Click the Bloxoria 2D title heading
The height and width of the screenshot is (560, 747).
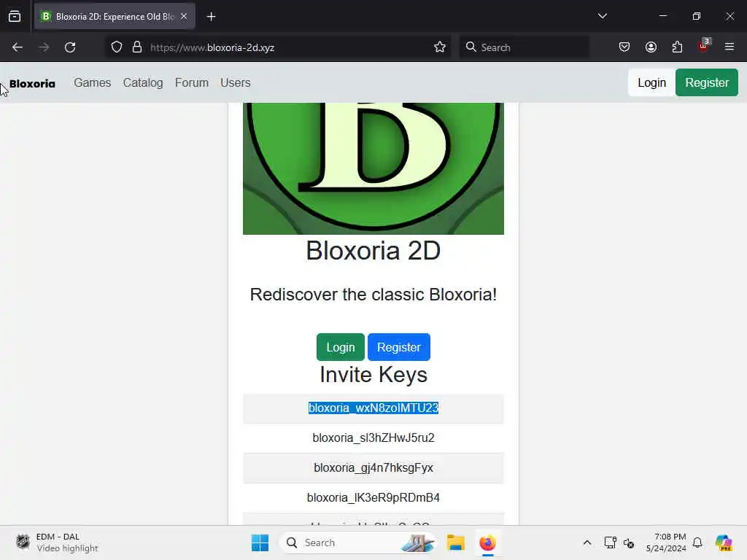(x=373, y=251)
